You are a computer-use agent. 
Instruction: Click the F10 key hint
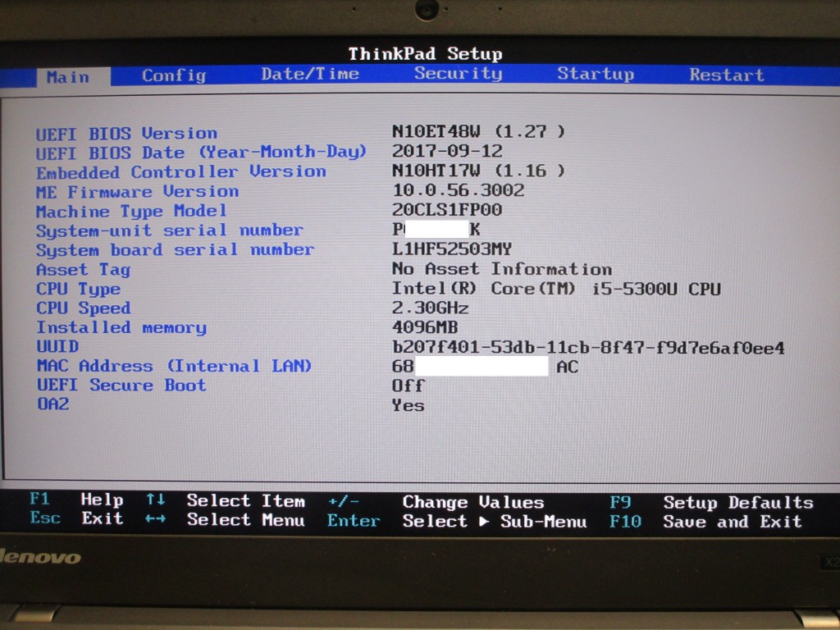click(625, 521)
